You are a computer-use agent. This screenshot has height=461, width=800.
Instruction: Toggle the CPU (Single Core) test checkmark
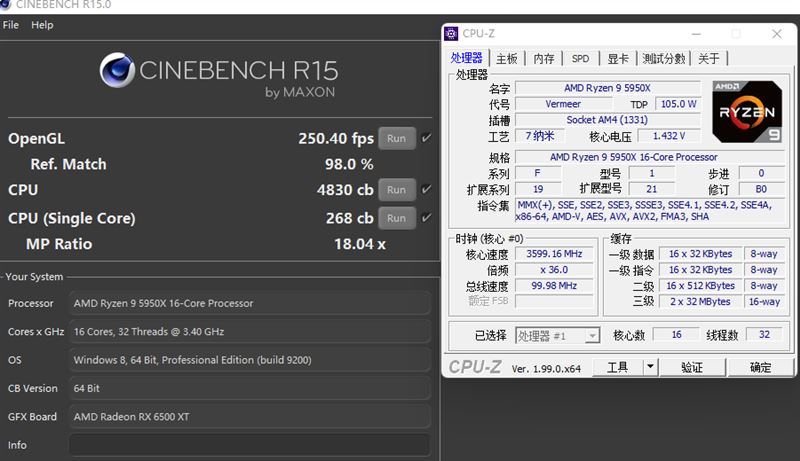click(427, 218)
